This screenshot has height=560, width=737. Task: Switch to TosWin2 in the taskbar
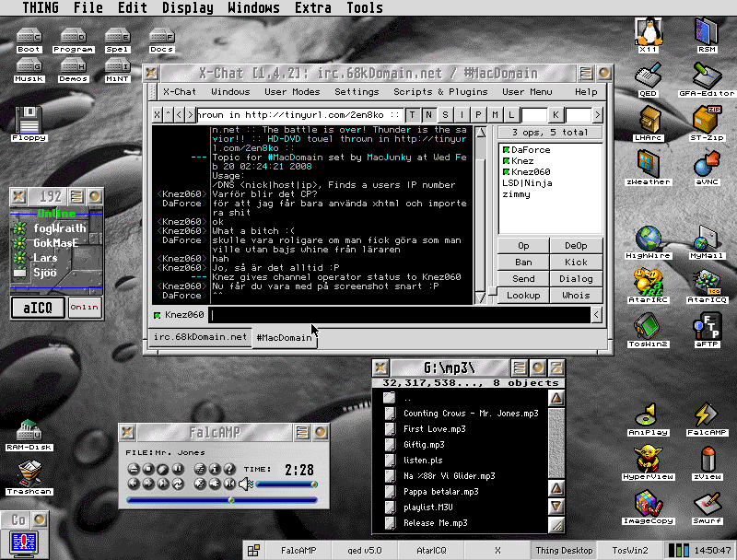[x=630, y=550]
